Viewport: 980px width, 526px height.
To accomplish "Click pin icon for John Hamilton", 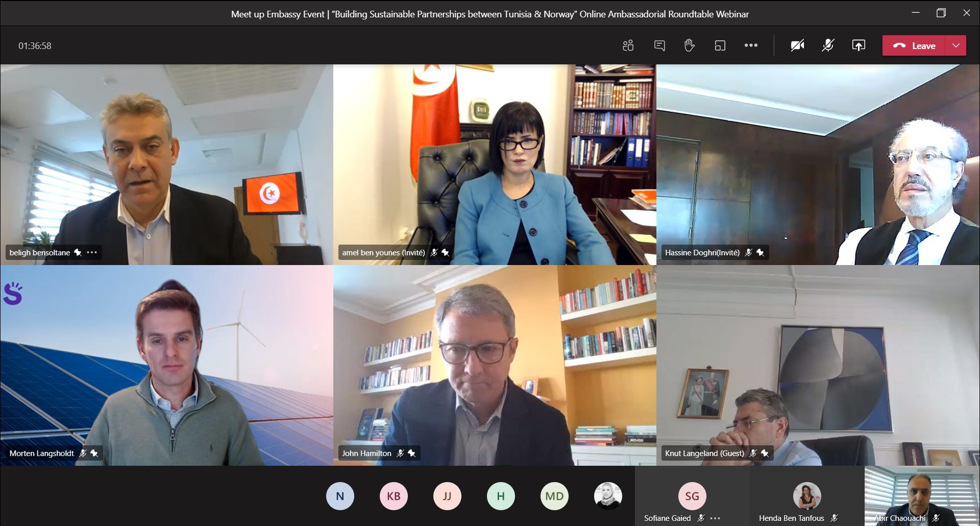I will coord(411,453).
